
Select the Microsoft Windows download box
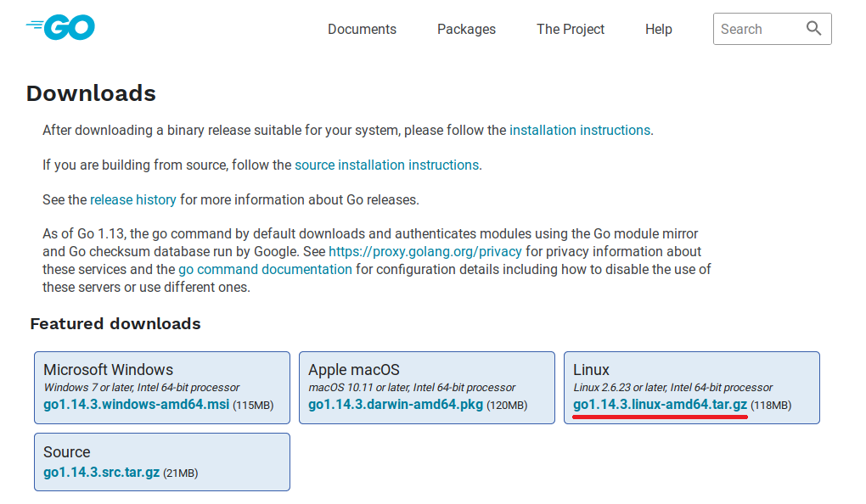point(162,388)
